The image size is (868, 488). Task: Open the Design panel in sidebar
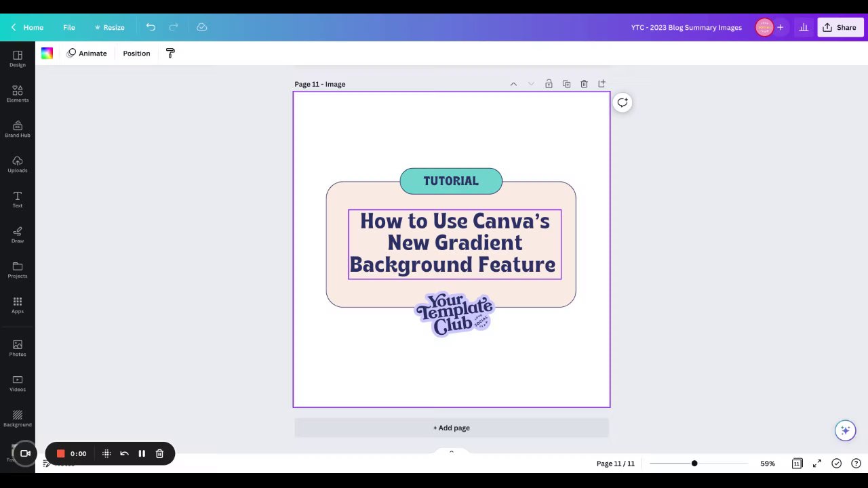coord(18,58)
